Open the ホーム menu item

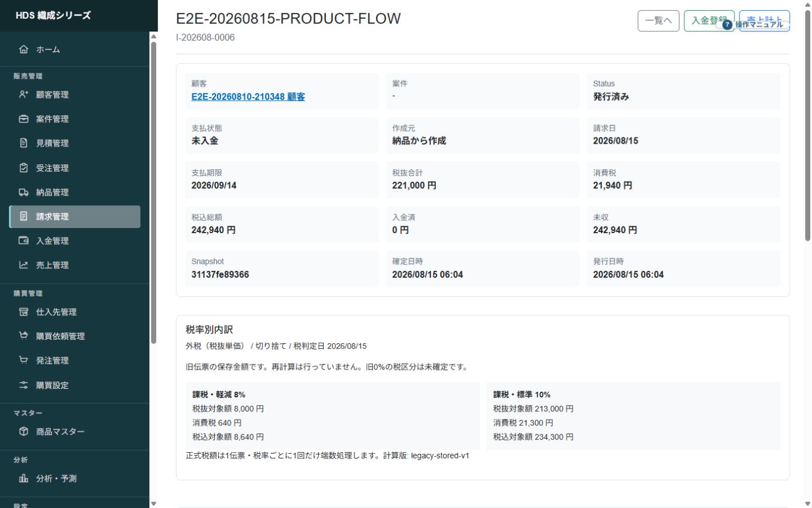(x=75, y=50)
